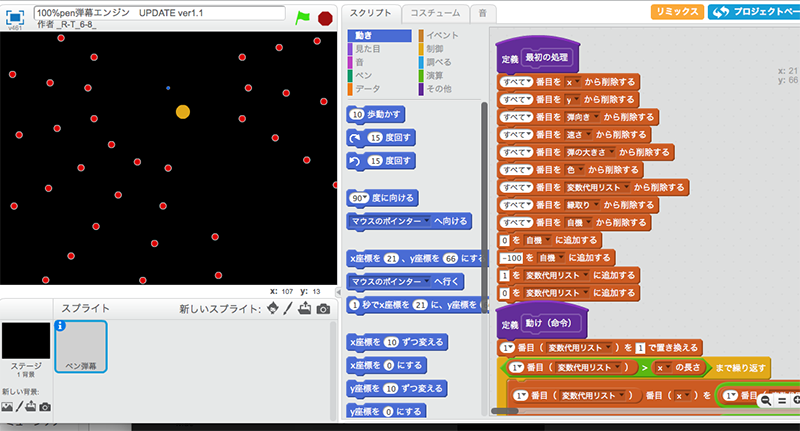Image resolution: width=800 pixels, height=431 pixels.
Task: Click the y座標を 0 にする block
Action: pos(386,411)
